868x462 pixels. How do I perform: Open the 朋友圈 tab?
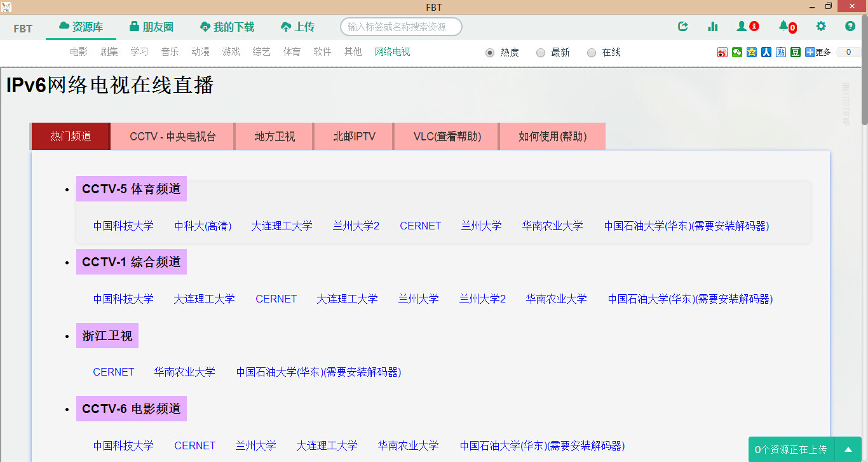click(151, 27)
